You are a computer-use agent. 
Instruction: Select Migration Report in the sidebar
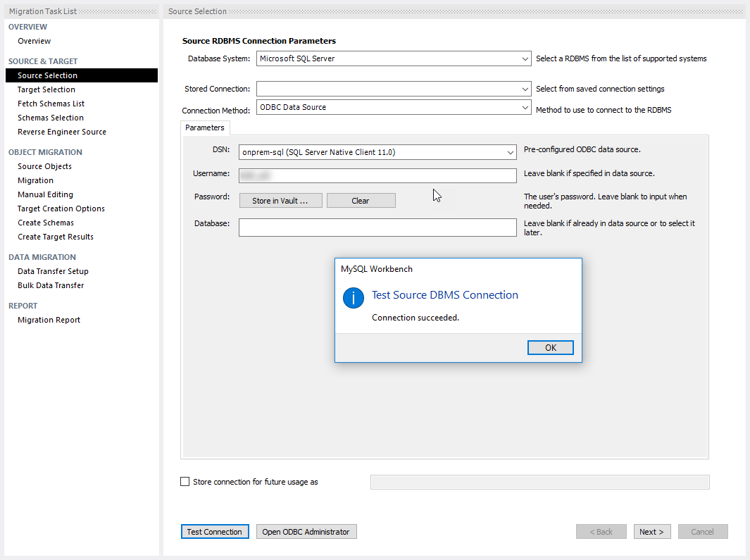tap(49, 320)
